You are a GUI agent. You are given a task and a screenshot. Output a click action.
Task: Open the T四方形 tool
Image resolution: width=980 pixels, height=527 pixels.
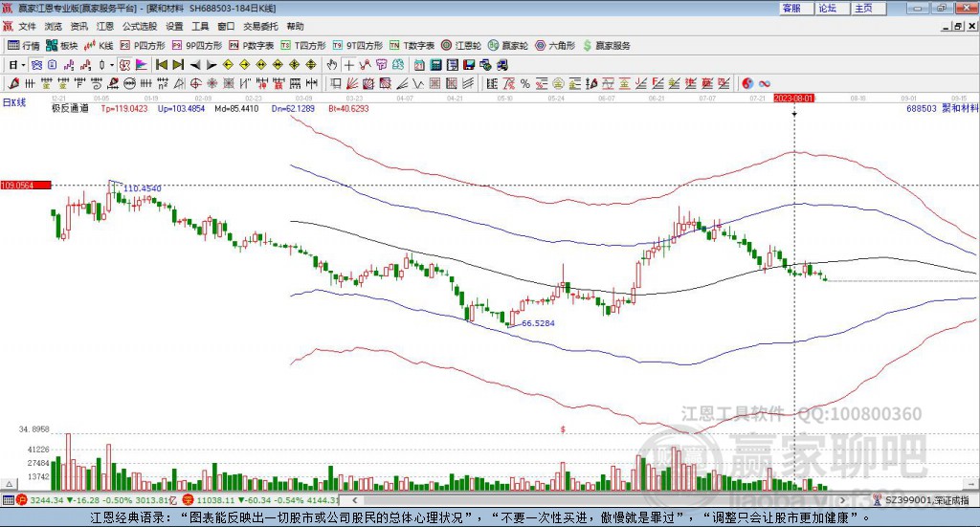coord(303,46)
